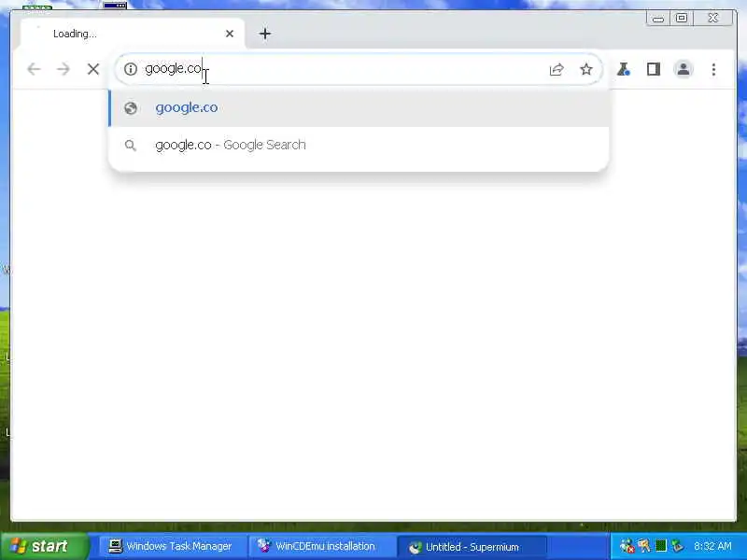The image size is (747, 560).
Task: Open the three-dot browser menu
Action: (x=713, y=69)
